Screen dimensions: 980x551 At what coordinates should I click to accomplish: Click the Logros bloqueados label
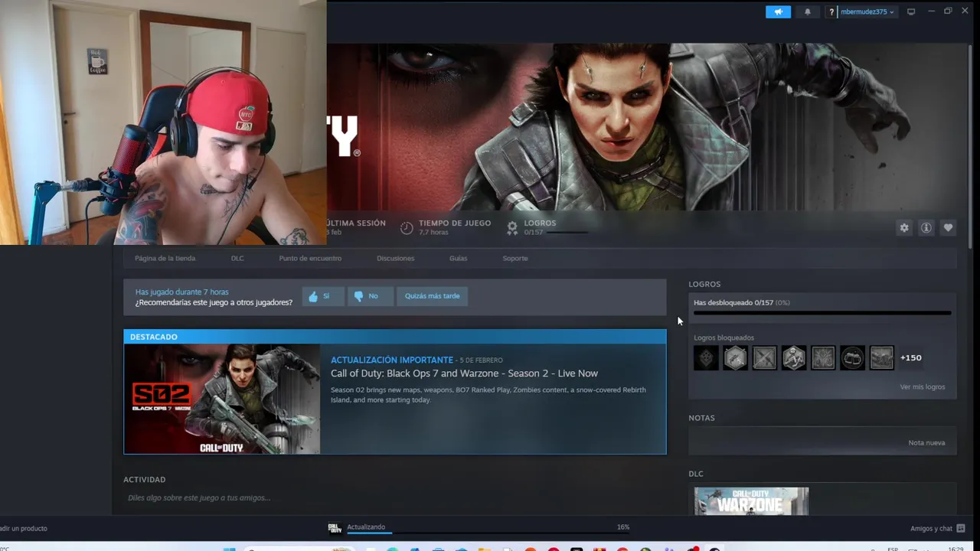click(x=724, y=337)
